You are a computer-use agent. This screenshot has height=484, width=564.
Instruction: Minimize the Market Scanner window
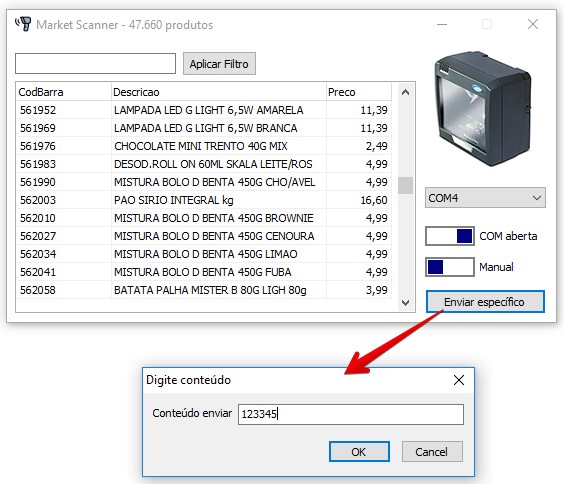coord(442,24)
